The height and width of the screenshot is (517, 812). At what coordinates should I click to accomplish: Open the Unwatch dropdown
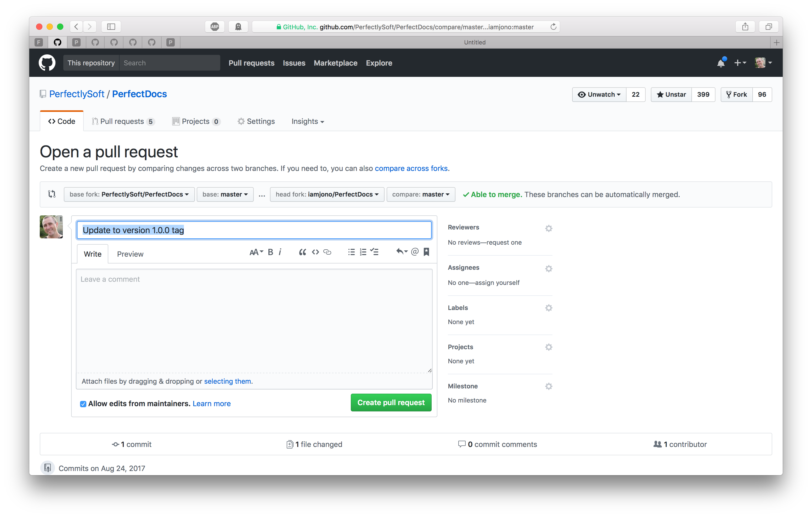599,95
